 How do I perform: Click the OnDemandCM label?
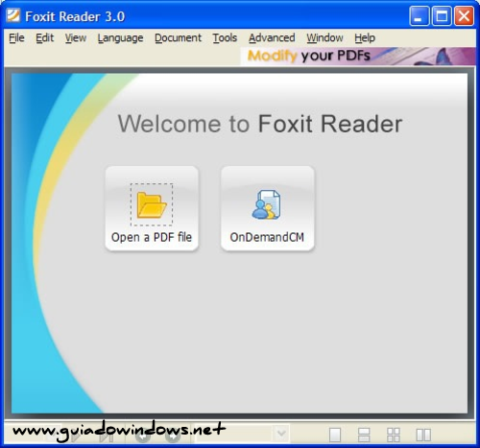point(267,237)
